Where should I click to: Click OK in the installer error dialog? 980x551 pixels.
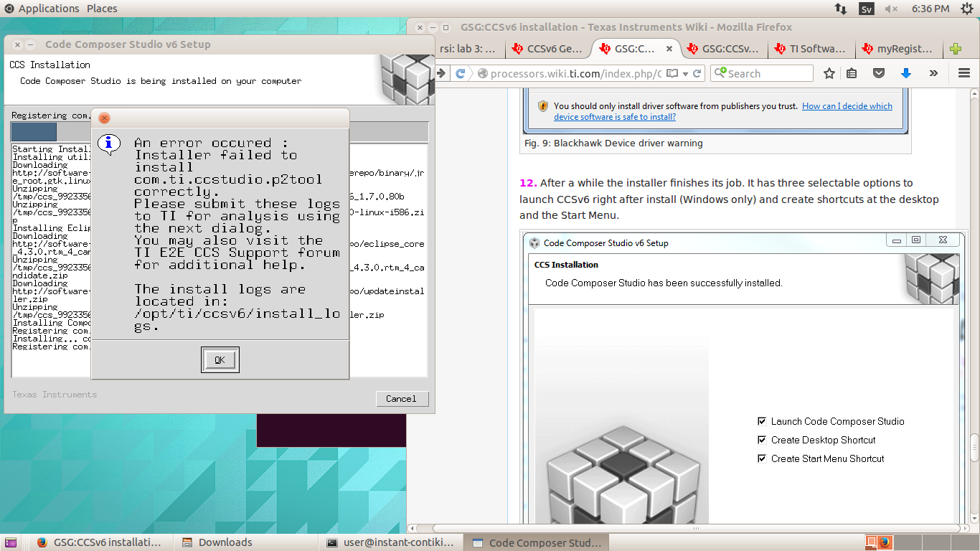coord(220,360)
